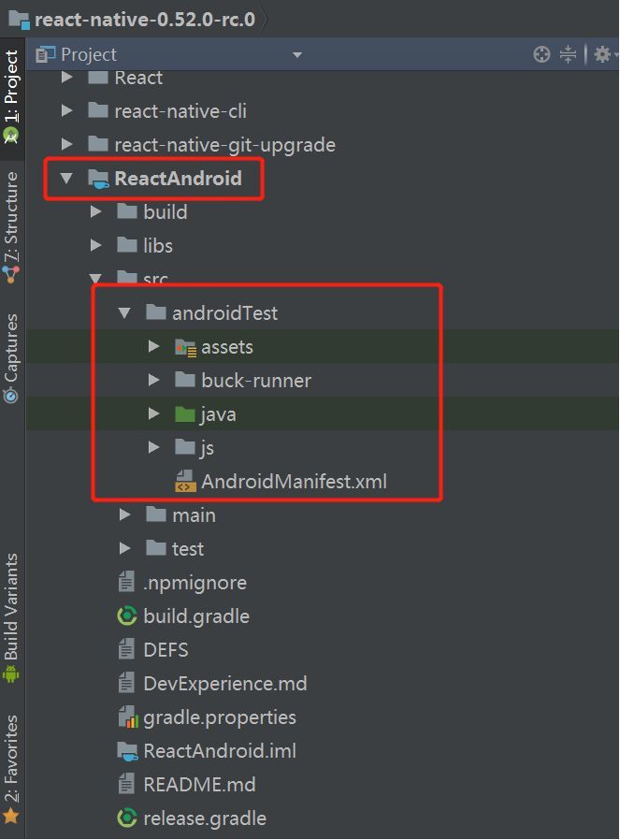Click the release.gradle file icon
The image size is (620, 840).
126,818
